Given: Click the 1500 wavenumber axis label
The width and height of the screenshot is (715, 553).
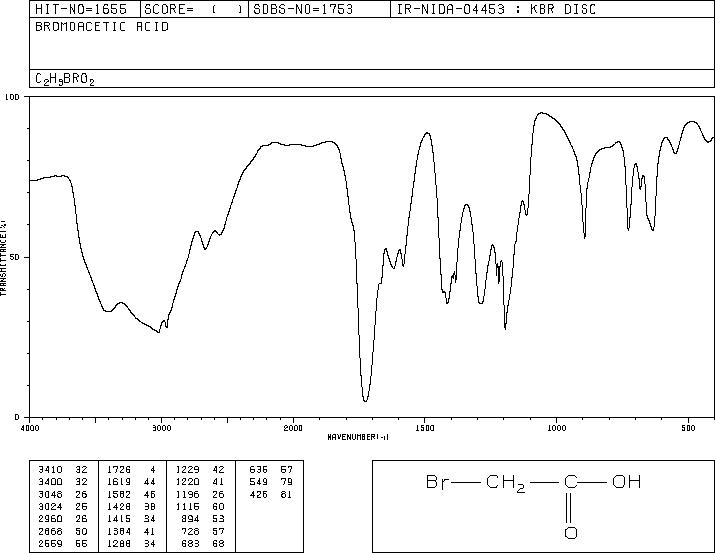Looking at the screenshot, I should [x=425, y=428].
